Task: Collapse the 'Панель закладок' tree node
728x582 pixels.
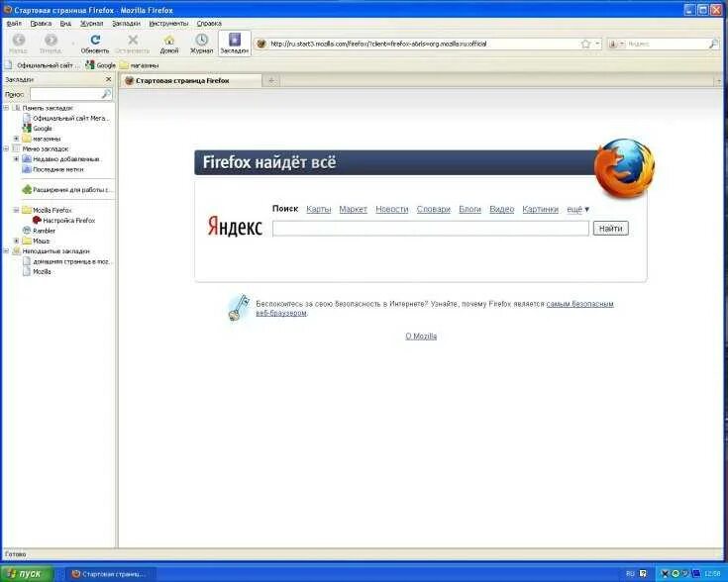Action: pos(6,108)
